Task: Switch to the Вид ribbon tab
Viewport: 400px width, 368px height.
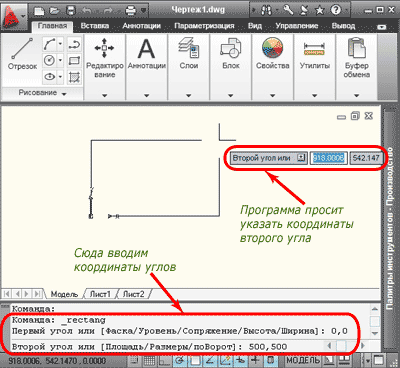Action: click(255, 26)
